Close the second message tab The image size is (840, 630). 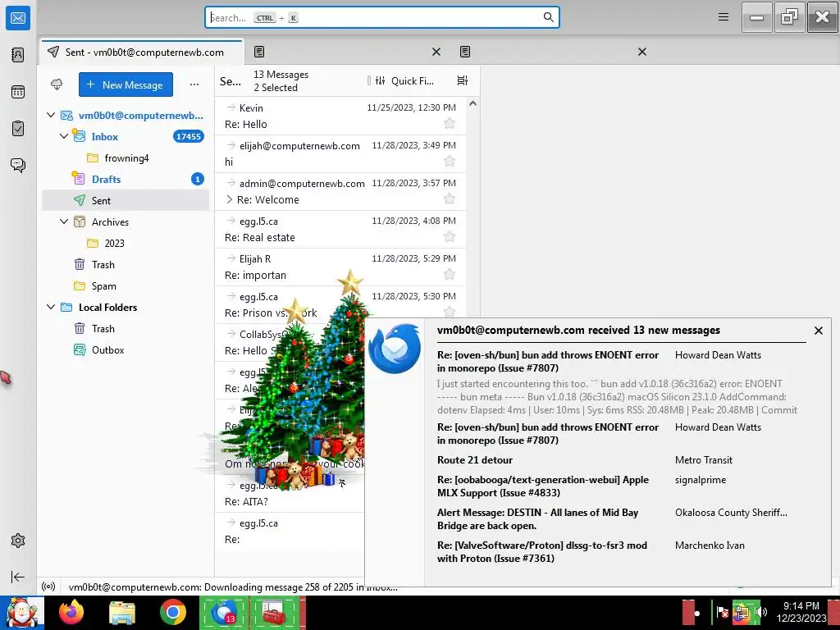click(436, 52)
